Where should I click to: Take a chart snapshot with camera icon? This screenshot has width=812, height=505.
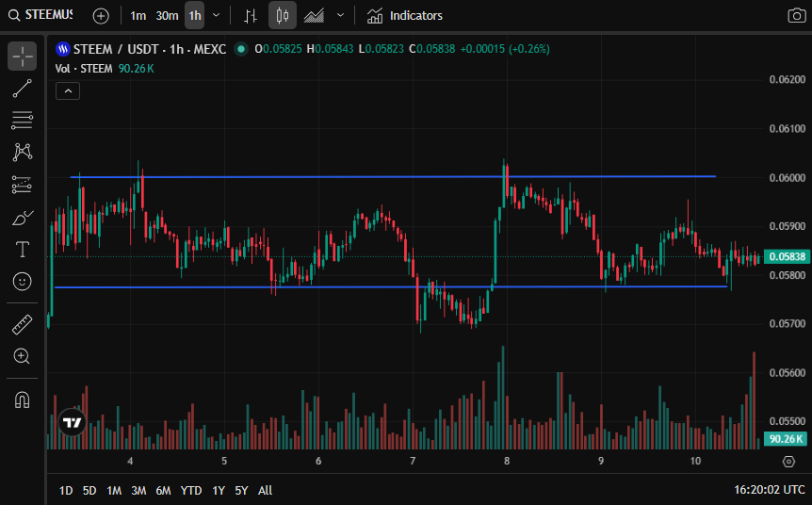(x=797, y=15)
